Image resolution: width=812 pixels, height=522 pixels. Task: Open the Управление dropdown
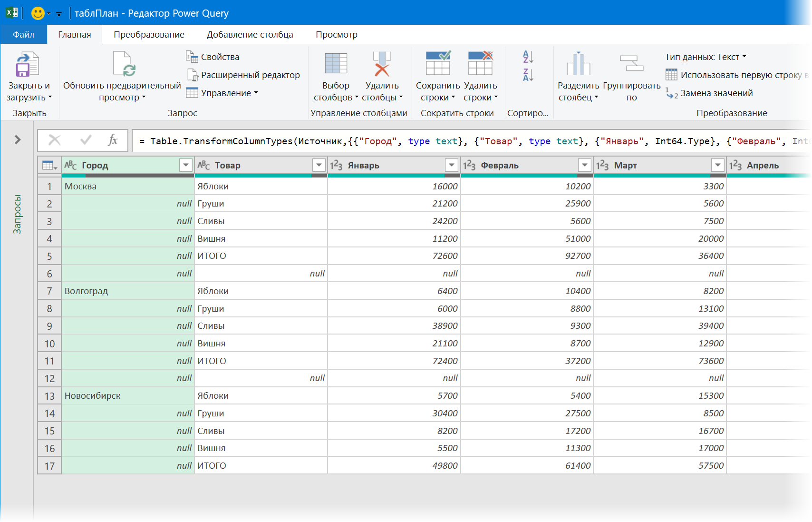pyautogui.click(x=222, y=93)
